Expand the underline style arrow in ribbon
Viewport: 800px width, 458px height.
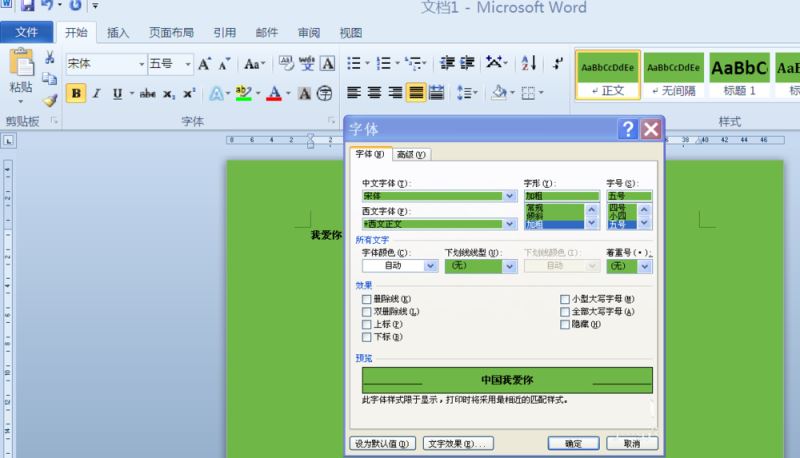tap(131, 93)
